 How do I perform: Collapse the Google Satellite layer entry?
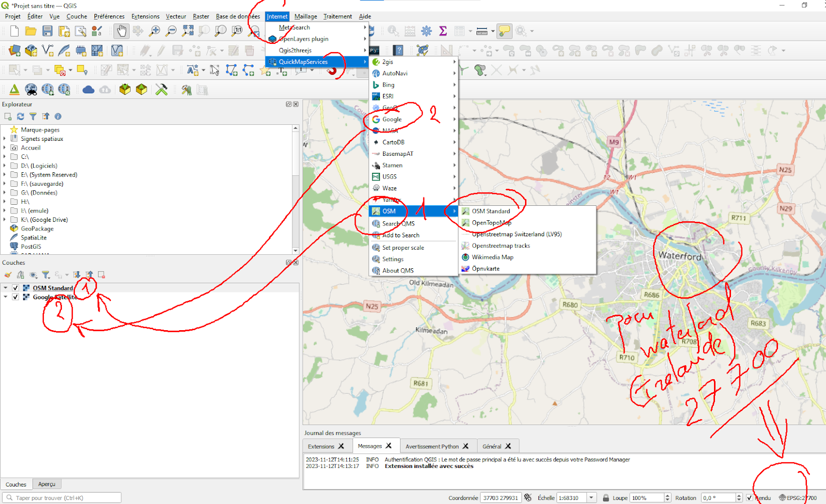click(x=6, y=297)
